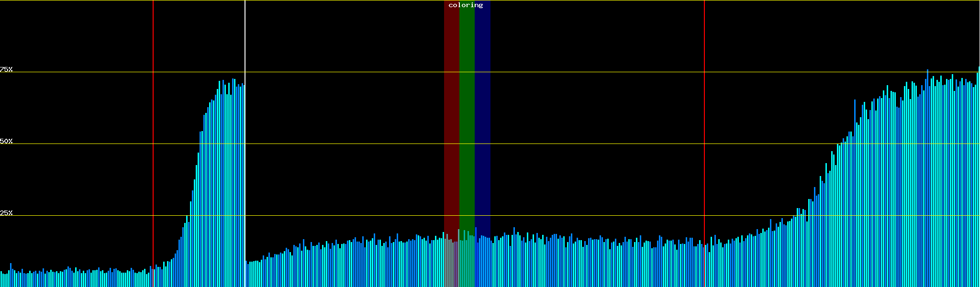The width and height of the screenshot is (980, 287).
Task: Click the left red vertical marker line
Action: coord(153,143)
